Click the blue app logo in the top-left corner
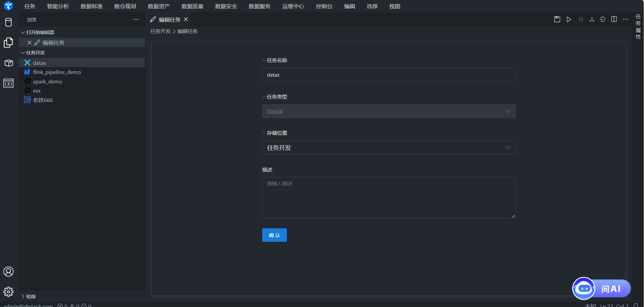This screenshot has height=307, width=644. pos(8,6)
